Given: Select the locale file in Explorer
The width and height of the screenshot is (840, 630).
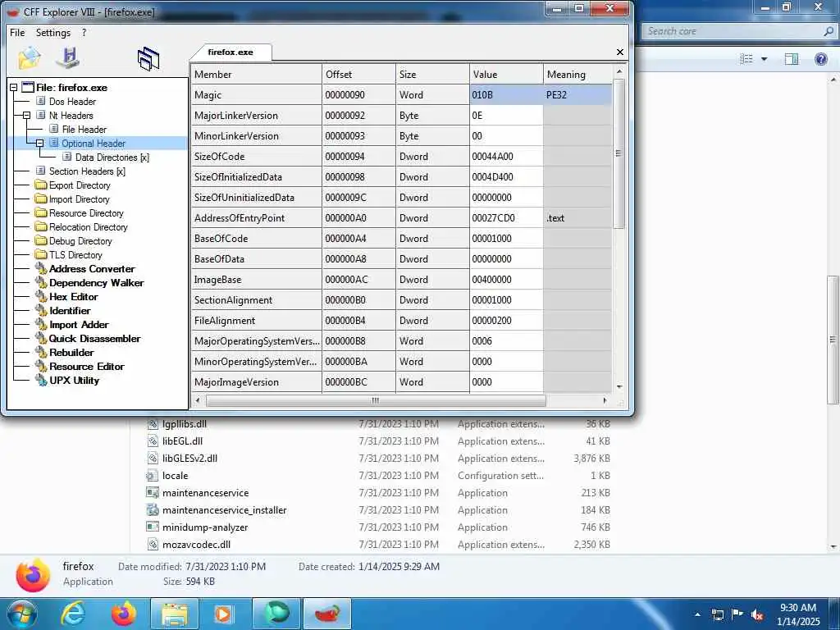Looking at the screenshot, I should tap(176, 476).
